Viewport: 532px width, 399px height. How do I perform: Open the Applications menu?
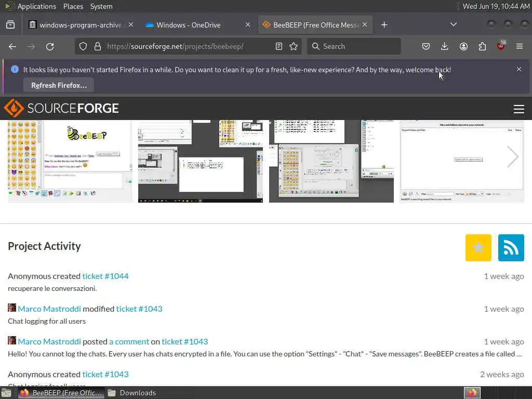(x=37, y=6)
